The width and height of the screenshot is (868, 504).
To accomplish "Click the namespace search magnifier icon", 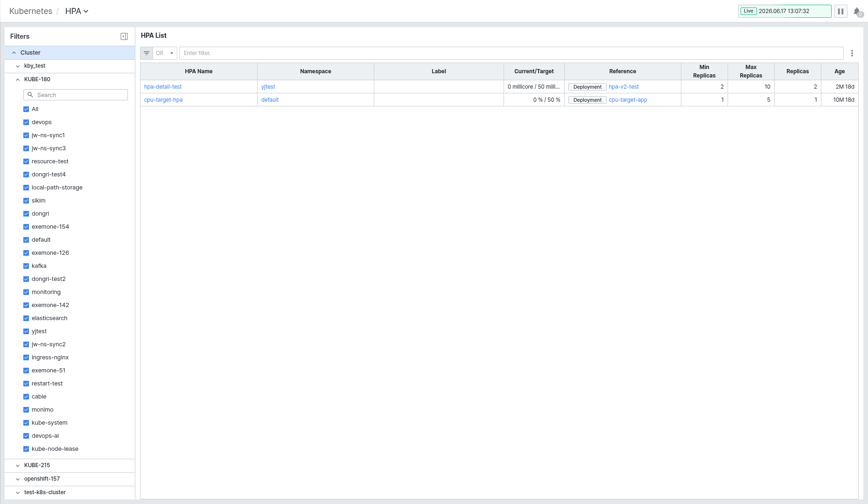I will pyautogui.click(x=30, y=95).
